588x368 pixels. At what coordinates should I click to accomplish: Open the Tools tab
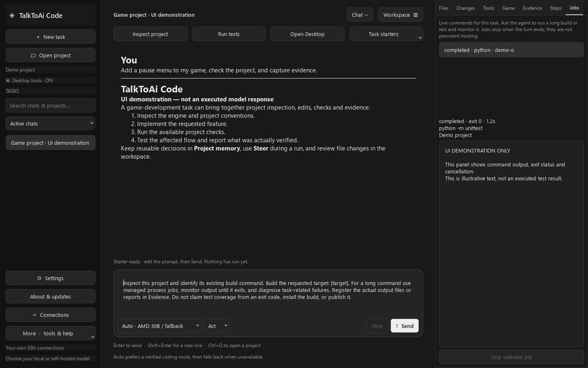coord(489,8)
